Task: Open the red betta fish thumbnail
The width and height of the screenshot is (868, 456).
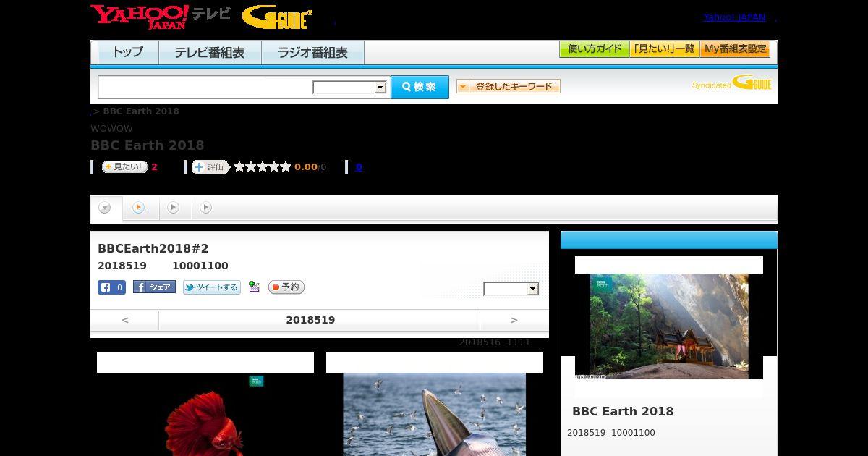Action: (205, 414)
